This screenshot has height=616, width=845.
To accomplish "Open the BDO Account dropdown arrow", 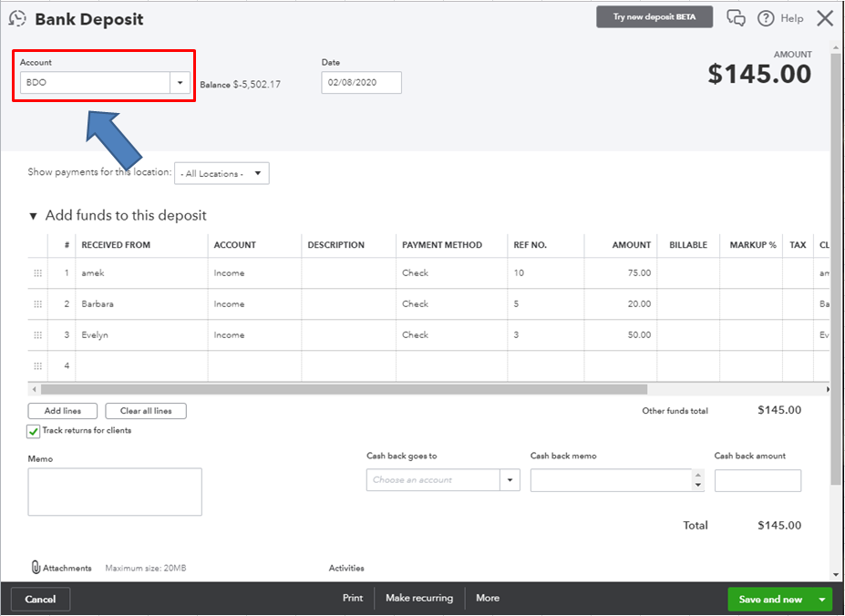I will click(x=180, y=82).
